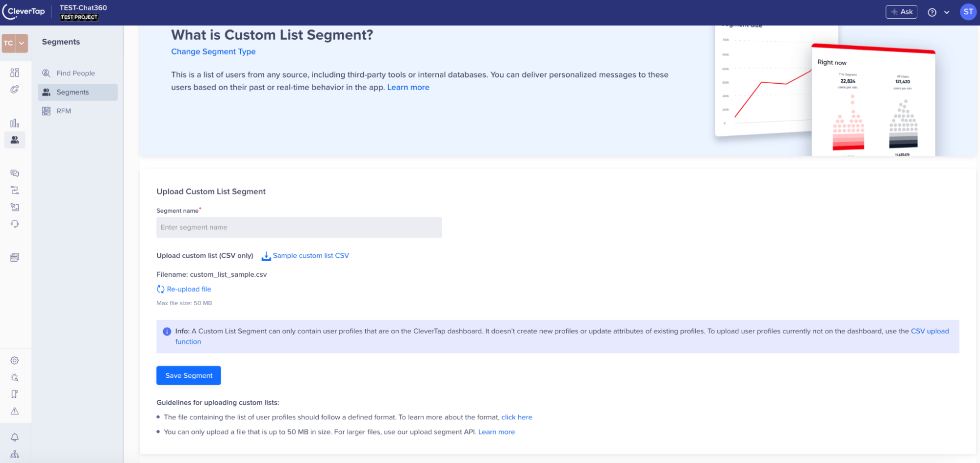980x463 pixels.
Task: Click the Right now chart illustration
Action: 873,100
